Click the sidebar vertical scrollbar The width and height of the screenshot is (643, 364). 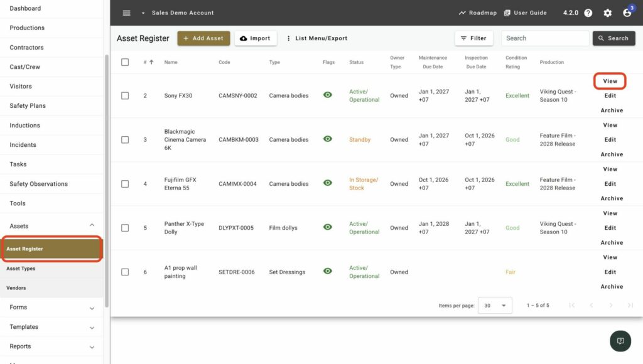pyautogui.click(x=107, y=180)
